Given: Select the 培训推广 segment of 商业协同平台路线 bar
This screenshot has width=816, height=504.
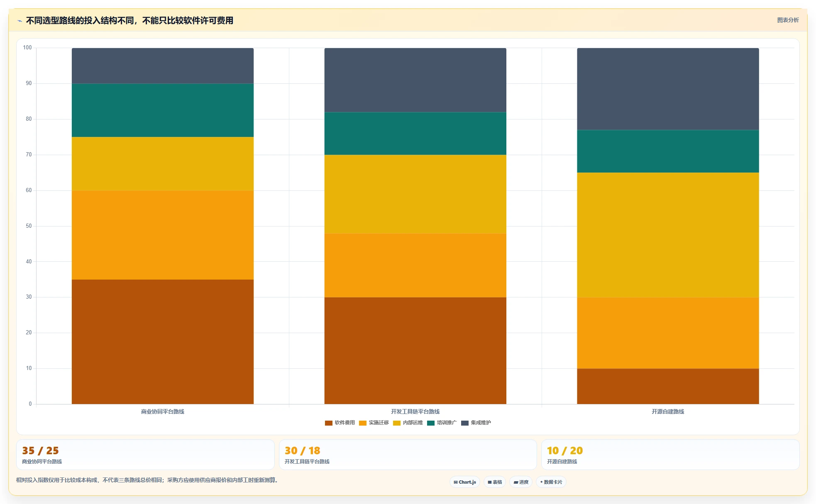Looking at the screenshot, I should [163, 110].
